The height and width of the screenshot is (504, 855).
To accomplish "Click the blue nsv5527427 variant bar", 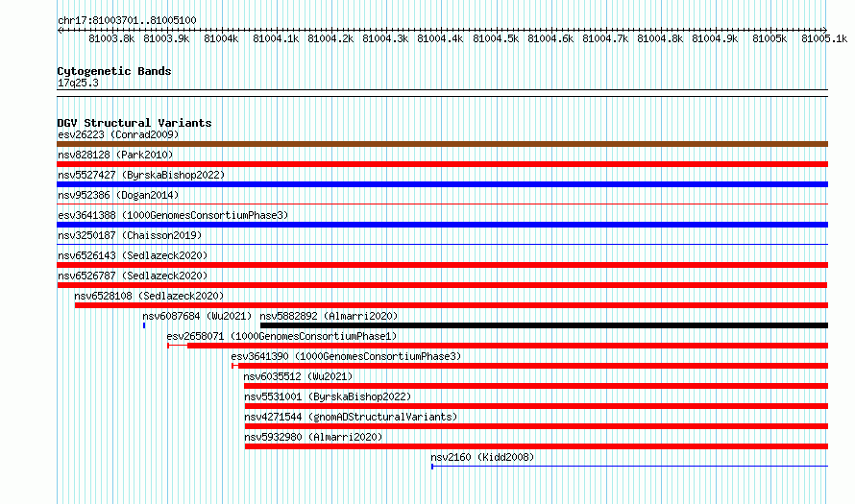I will [442, 184].
